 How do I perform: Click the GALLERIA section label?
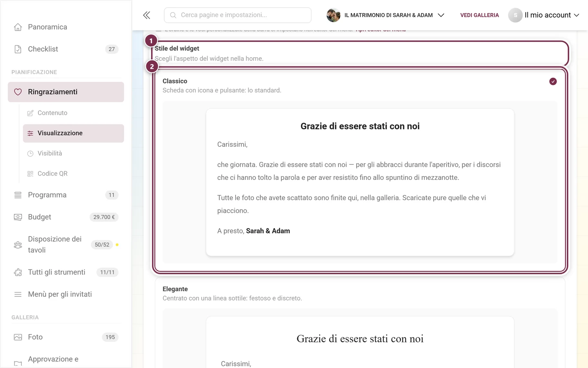coord(25,317)
